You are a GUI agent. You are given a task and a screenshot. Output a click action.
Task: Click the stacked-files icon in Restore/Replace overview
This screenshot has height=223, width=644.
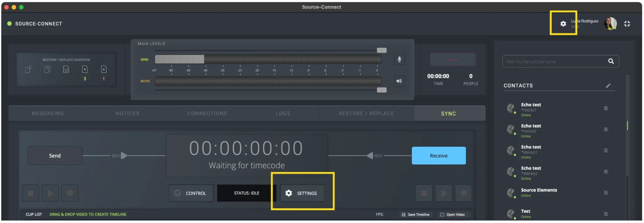[x=47, y=69]
